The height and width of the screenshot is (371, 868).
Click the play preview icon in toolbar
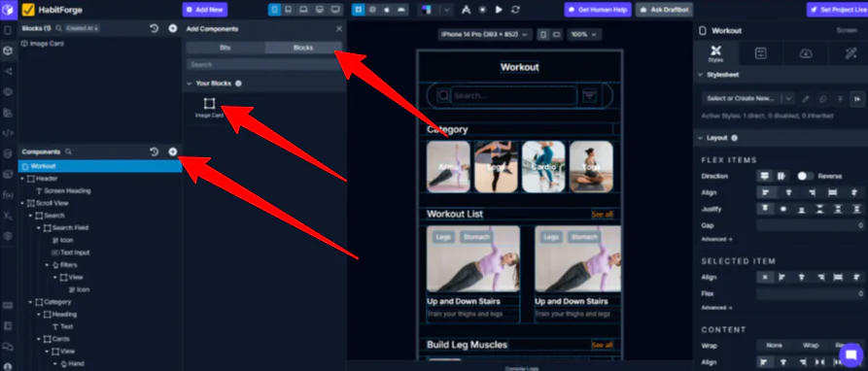499,10
